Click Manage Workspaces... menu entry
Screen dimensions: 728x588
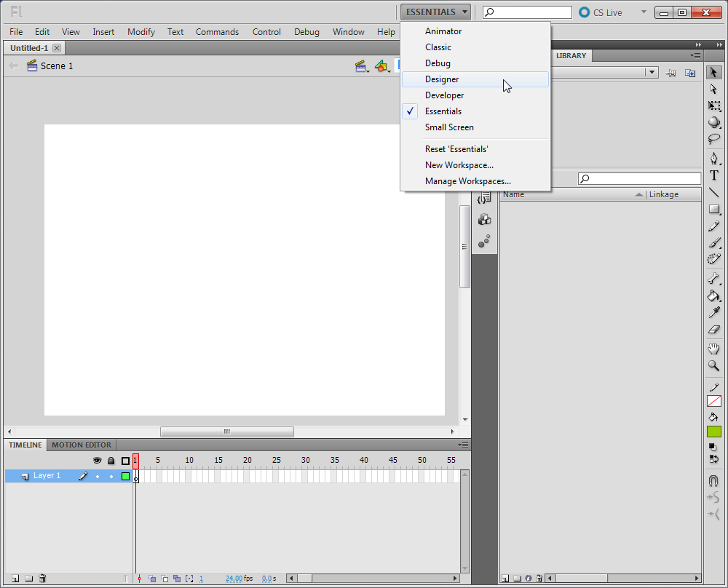coord(475,181)
